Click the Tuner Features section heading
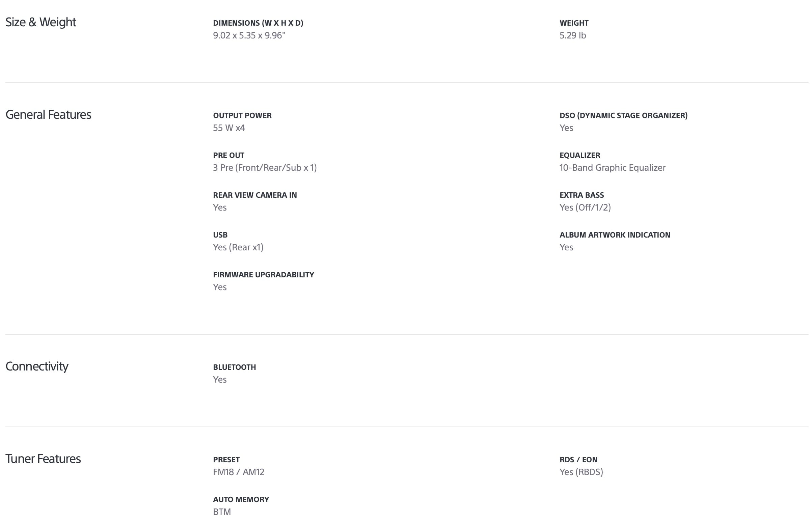The width and height of the screenshot is (812, 523). point(43,459)
